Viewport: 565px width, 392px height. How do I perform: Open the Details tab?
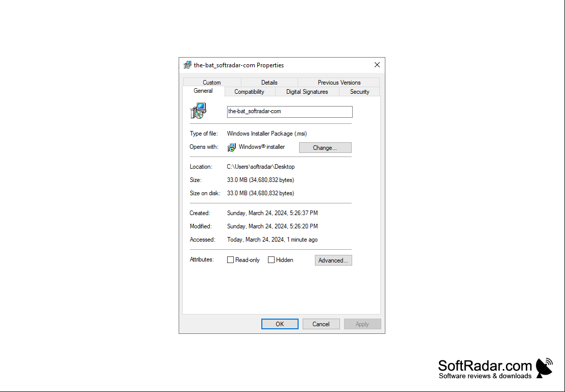pyautogui.click(x=269, y=83)
